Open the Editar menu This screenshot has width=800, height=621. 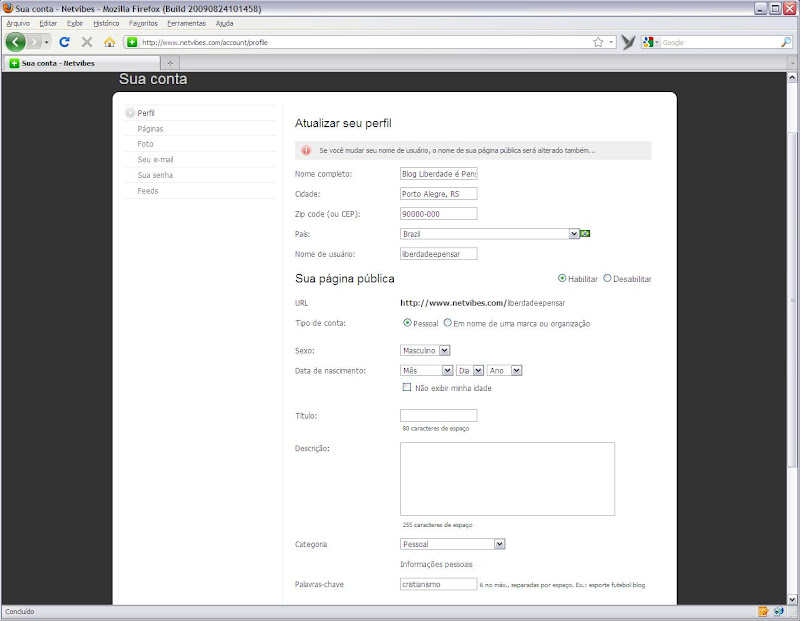(x=48, y=23)
